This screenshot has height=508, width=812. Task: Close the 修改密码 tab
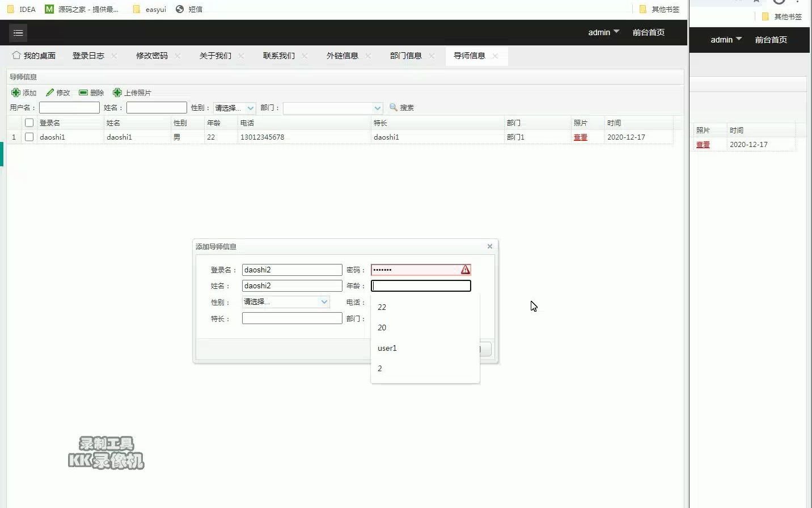click(x=177, y=56)
